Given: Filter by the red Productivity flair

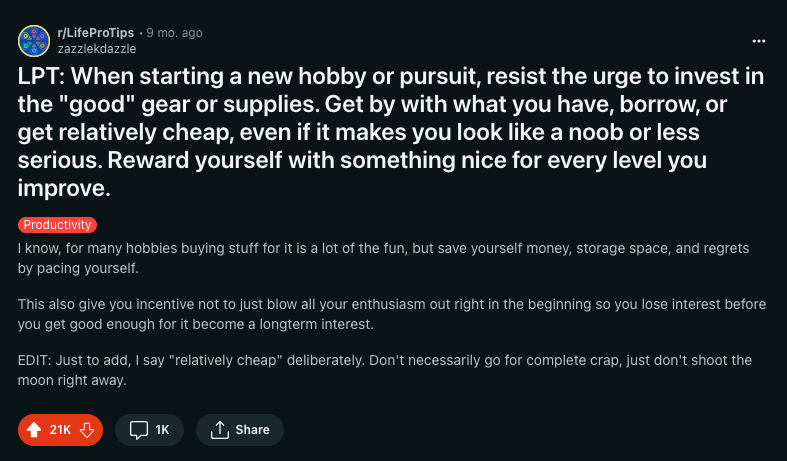Looking at the screenshot, I should [57, 224].
